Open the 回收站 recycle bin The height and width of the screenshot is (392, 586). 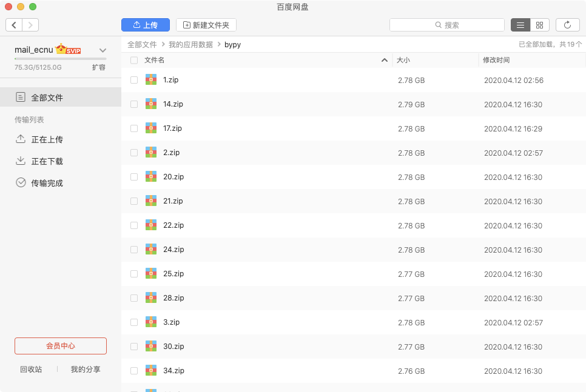click(31, 369)
